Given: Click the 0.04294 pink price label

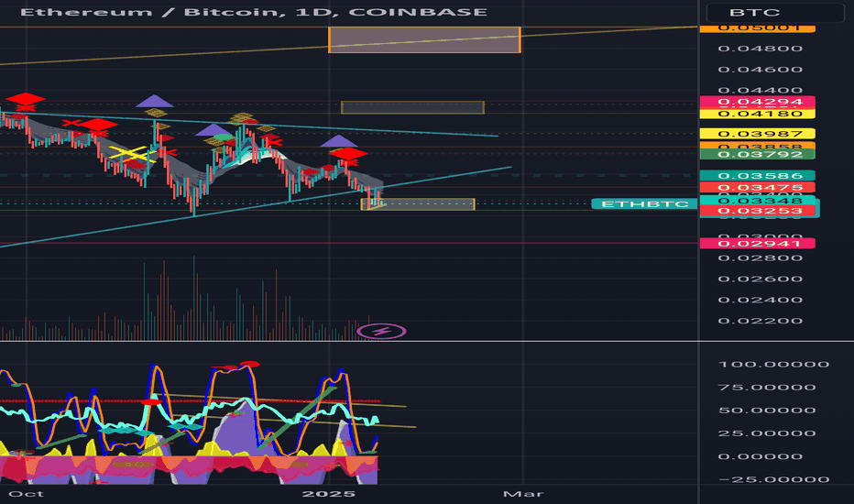Looking at the screenshot, I should coord(757,102).
